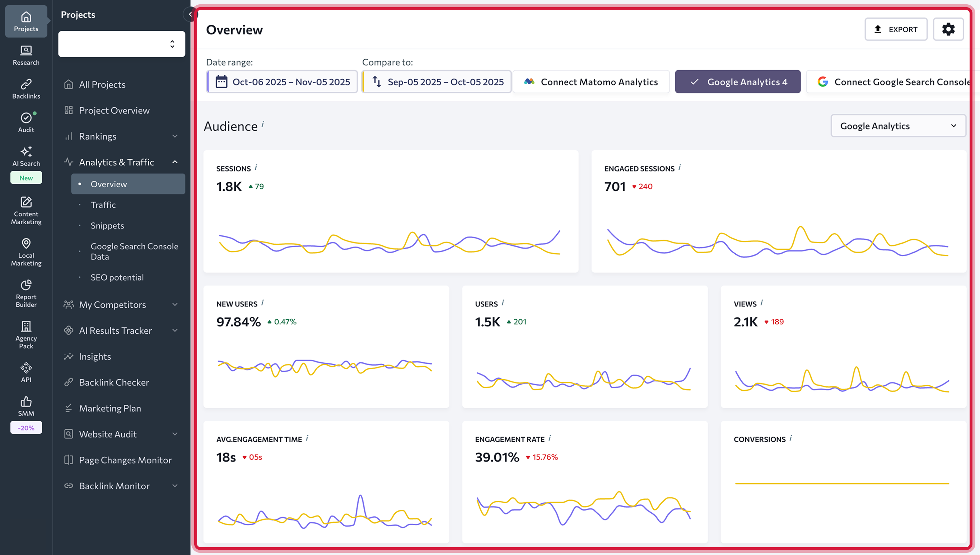Open the Oct-06 to Nov-05 date range picker
980x555 pixels.
point(281,81)
